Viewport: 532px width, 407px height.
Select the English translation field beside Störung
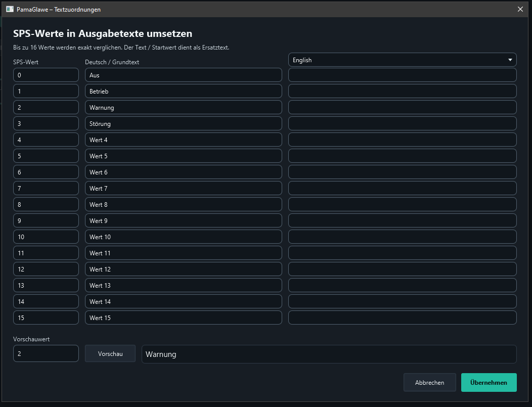click(403, 123)
